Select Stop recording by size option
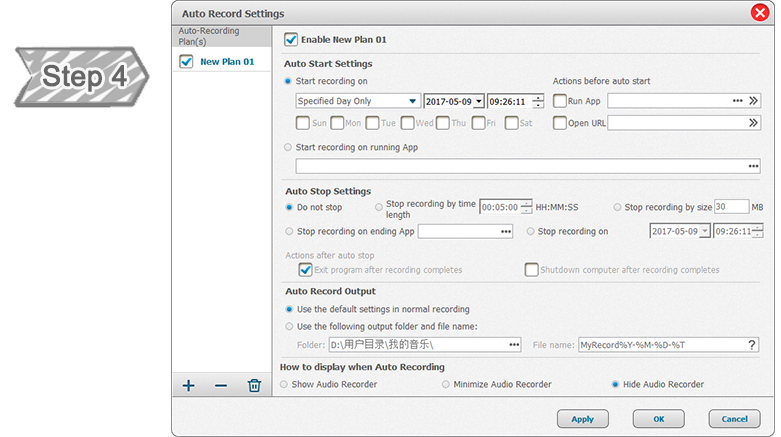The width and height of the screenshot is (781, 437). (x=618, y=207)
